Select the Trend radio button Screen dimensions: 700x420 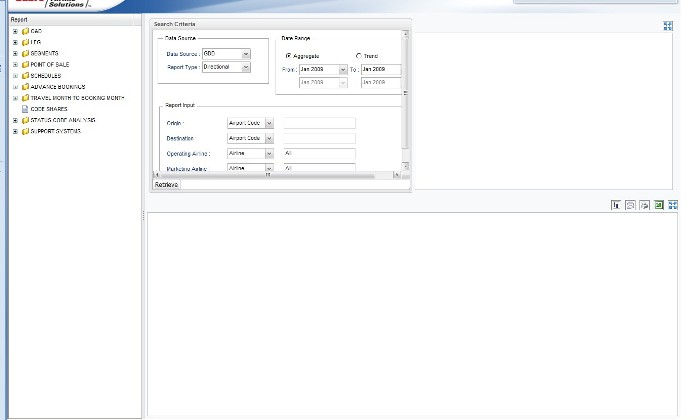point(359,56)
